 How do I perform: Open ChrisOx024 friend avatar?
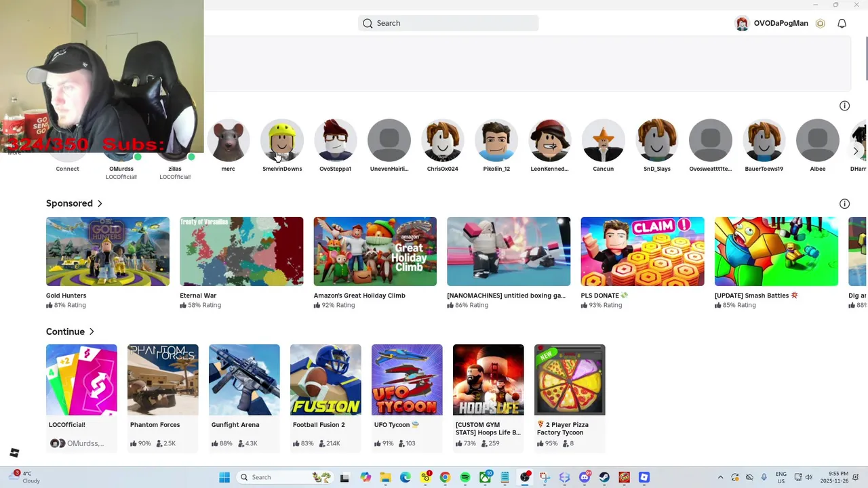click(x=443, y=140)
